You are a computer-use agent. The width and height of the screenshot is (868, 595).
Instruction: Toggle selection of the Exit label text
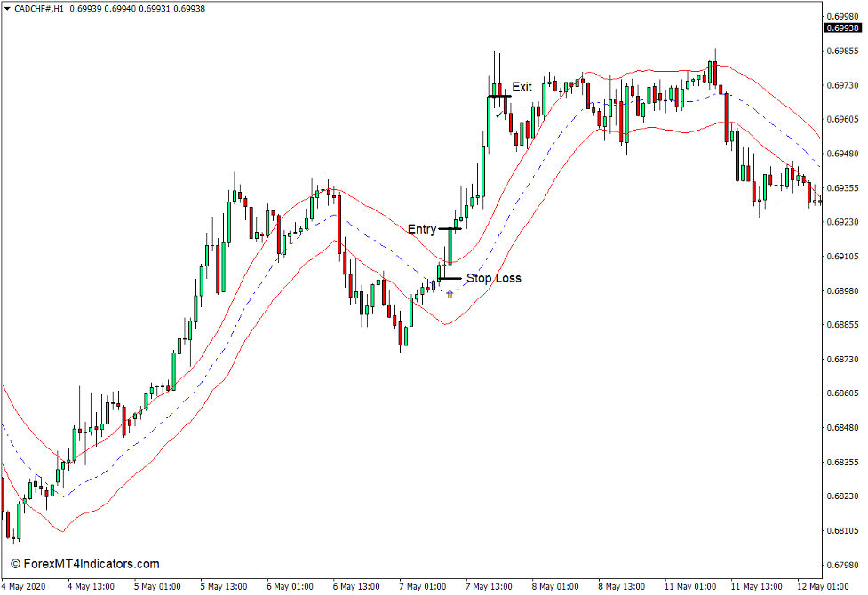(x=522, y=86)
